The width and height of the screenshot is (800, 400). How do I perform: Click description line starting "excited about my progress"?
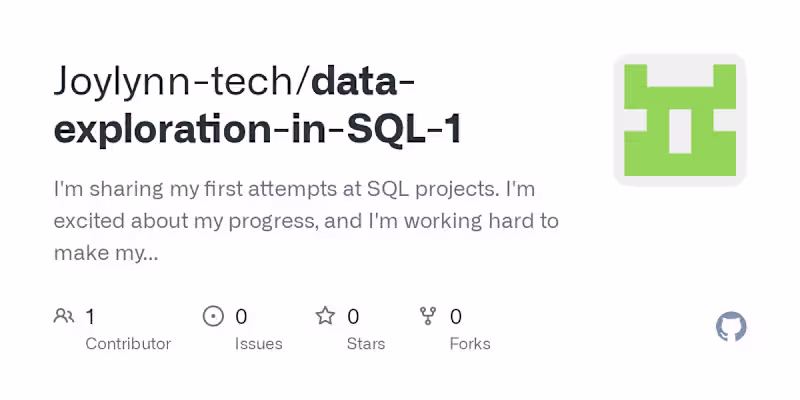(306, 221)
